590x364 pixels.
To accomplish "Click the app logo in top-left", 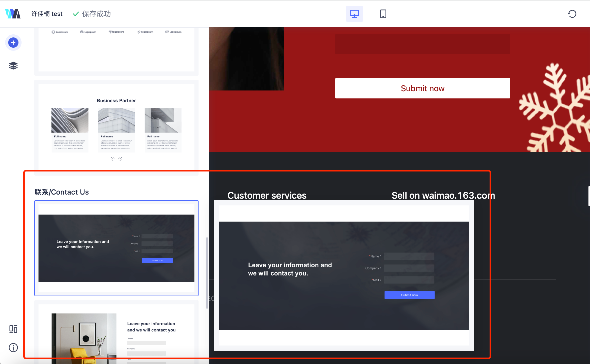I will pyautogui.click(x=13, y=14).
